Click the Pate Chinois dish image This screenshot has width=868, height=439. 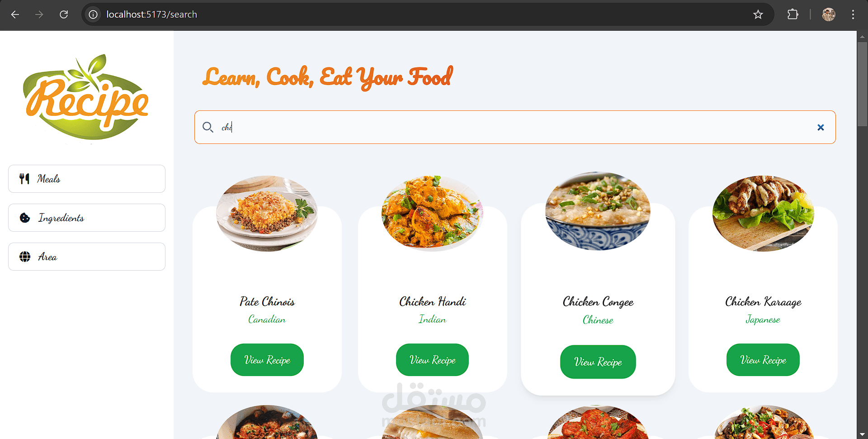tap(267, 213)
